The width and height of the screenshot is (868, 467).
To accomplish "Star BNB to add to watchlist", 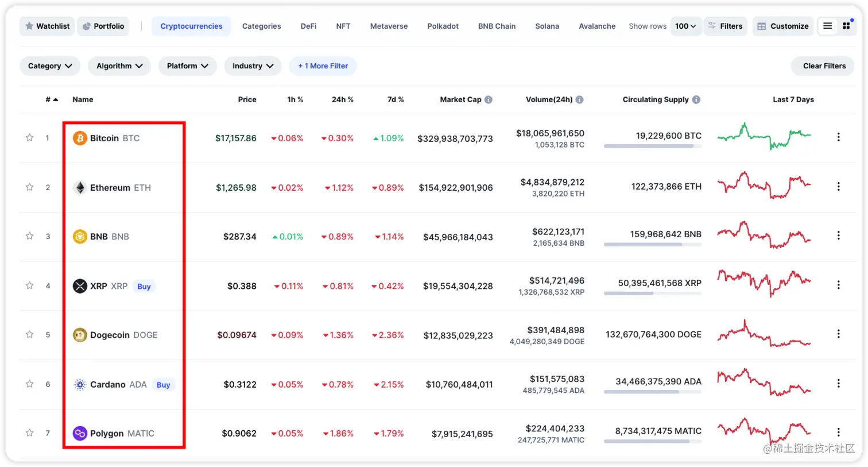I will 29,236.
